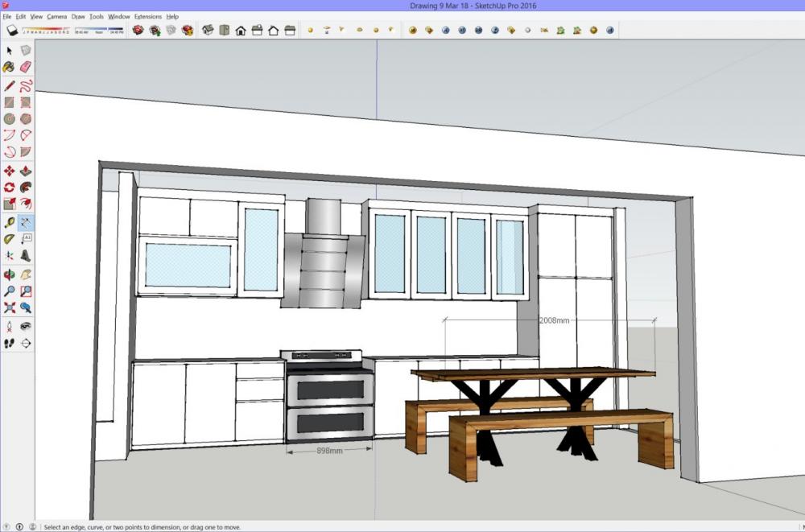The image size is (805, 532).
Task: Select the Walk footprints tool
Action: 9,343
